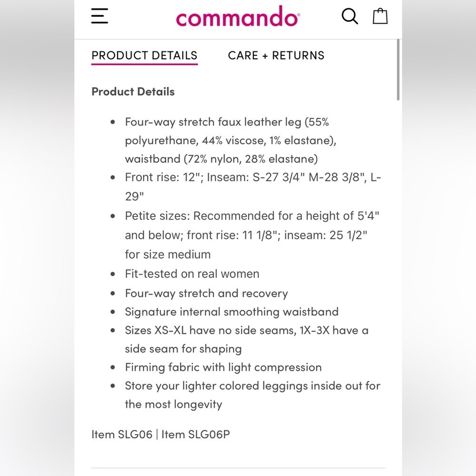Viewport: 476px width, 476px height.
Task: Click the Product Details heading
Action: tap(133, 91)
